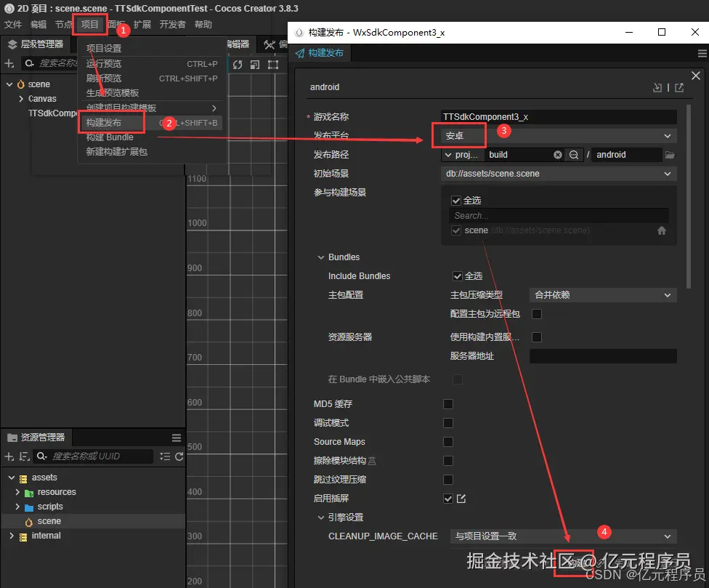Switch to the 资源管理器 panel tab
The image size is (709, 588).
(x=36, y=438)
